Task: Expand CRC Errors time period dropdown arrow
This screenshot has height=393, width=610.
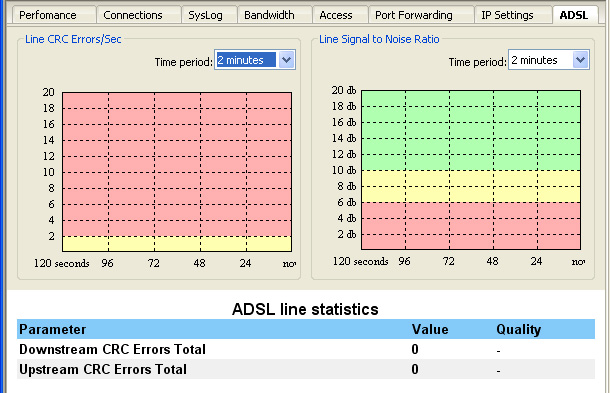Action: click(x=287, y=60)
